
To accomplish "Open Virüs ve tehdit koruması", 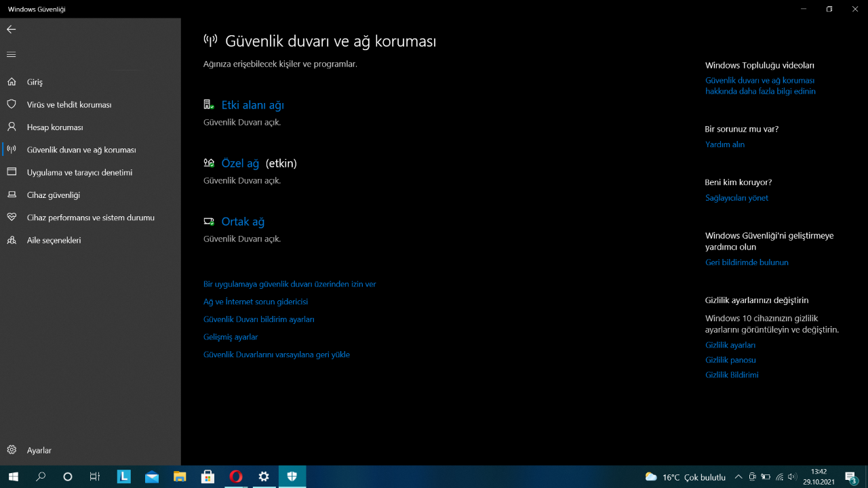I will pyautogui.click(x=68, y=104).
